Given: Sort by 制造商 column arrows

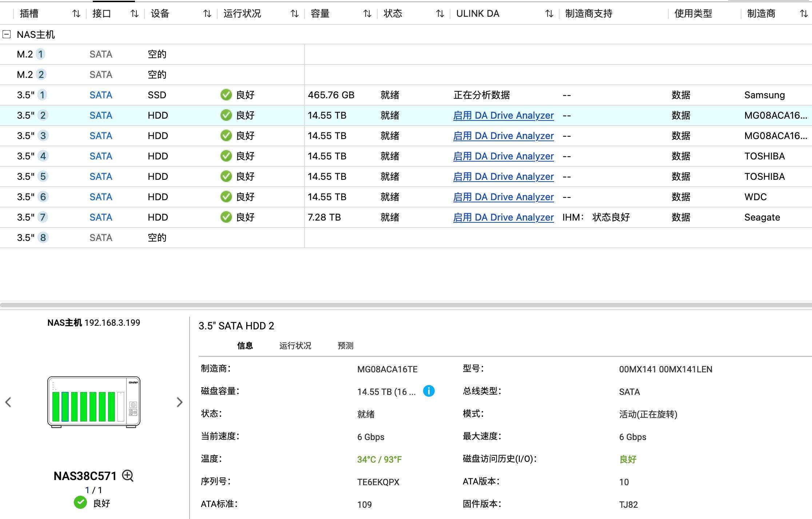Looking at the screenshot, I should point(804,14).
